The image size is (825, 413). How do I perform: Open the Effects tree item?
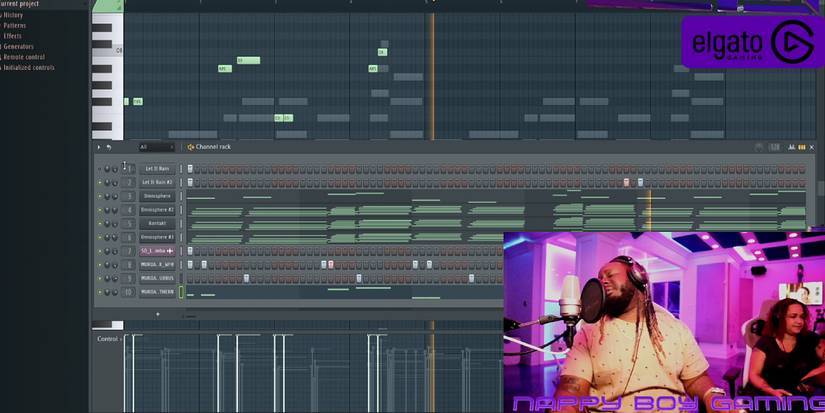coord(12,36)
